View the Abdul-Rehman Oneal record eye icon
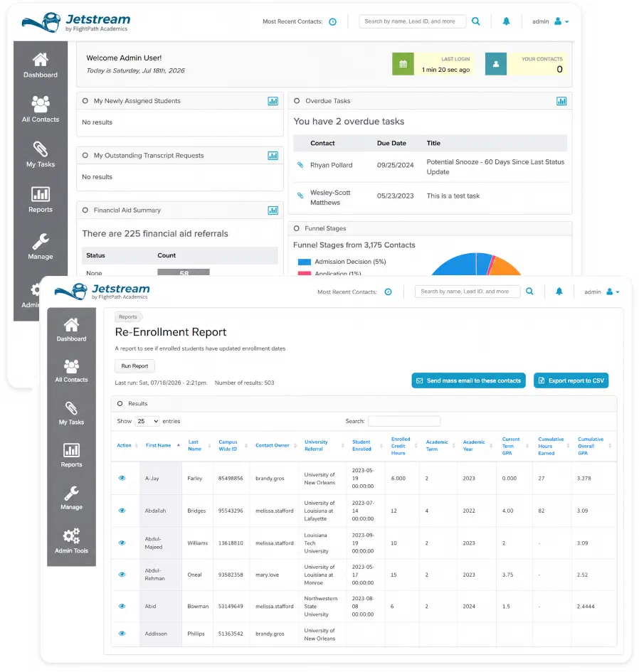639x672 pixels. tap(122, 575)
